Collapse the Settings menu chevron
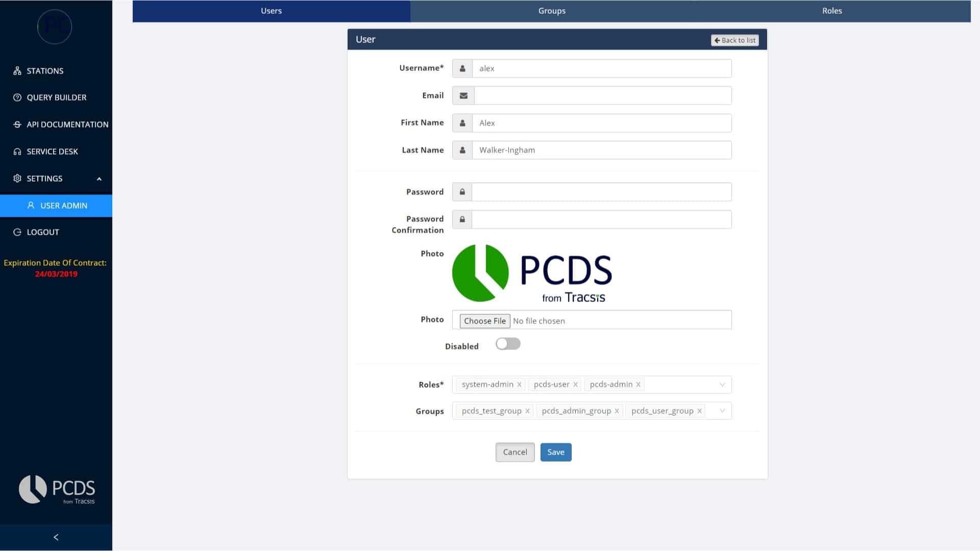This screenshot has width=980, height=551. point(99,179)
